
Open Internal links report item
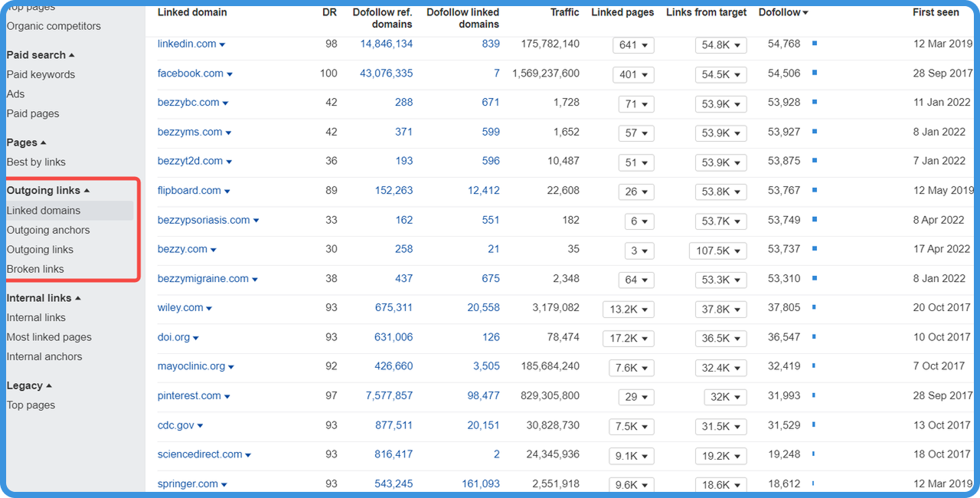pos(36,318)
